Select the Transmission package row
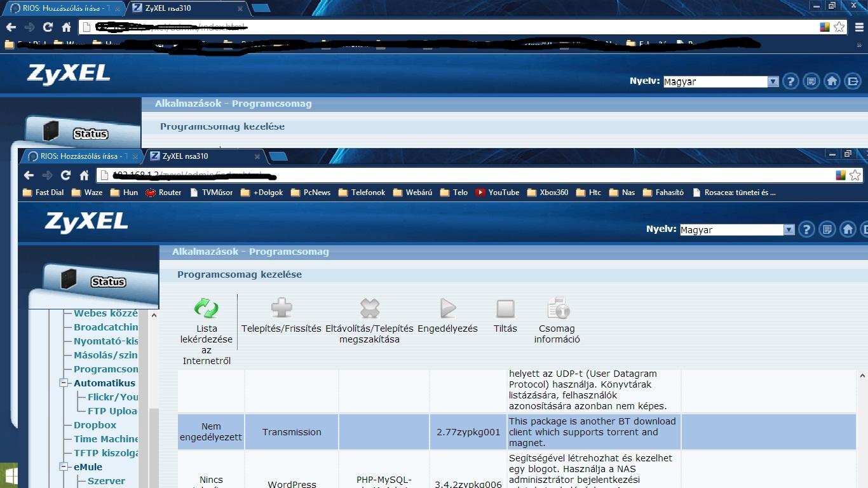This screenshot has width=868, height=488. click(517, 432)
